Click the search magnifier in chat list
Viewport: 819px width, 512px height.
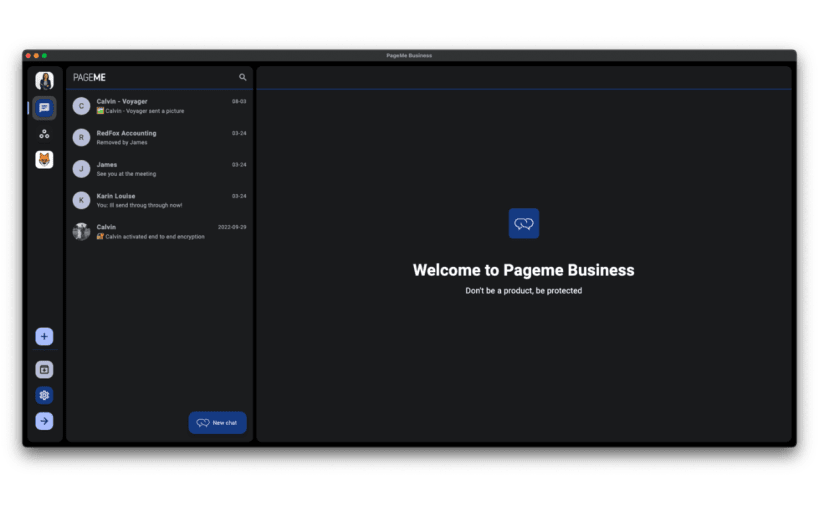click(x=242, y=77)
